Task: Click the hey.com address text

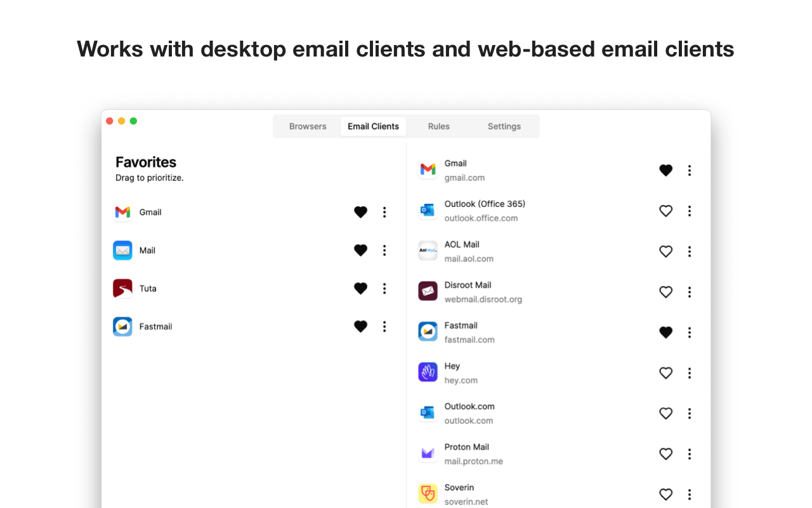Action: click(x=461, y=380)
